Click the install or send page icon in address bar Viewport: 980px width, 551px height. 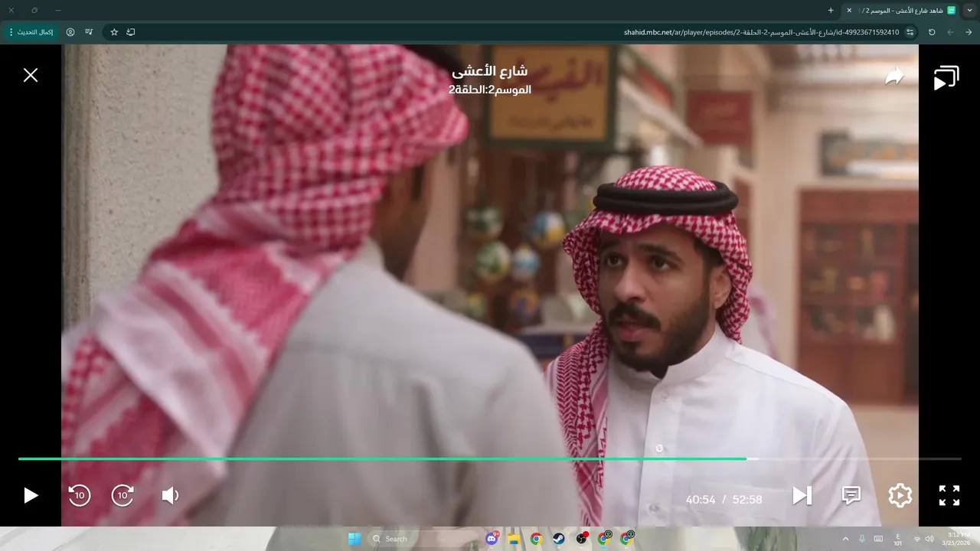pyautogui.click(x=131, y=32)
